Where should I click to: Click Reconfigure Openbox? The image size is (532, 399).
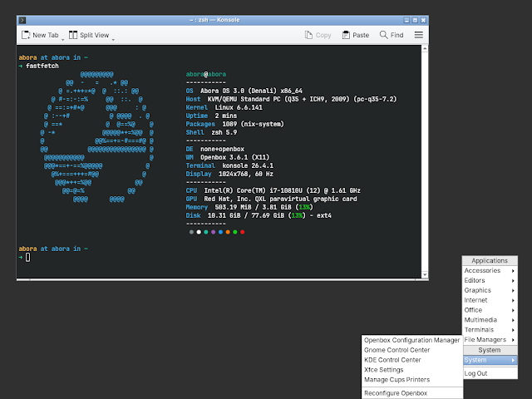point(412,393)
